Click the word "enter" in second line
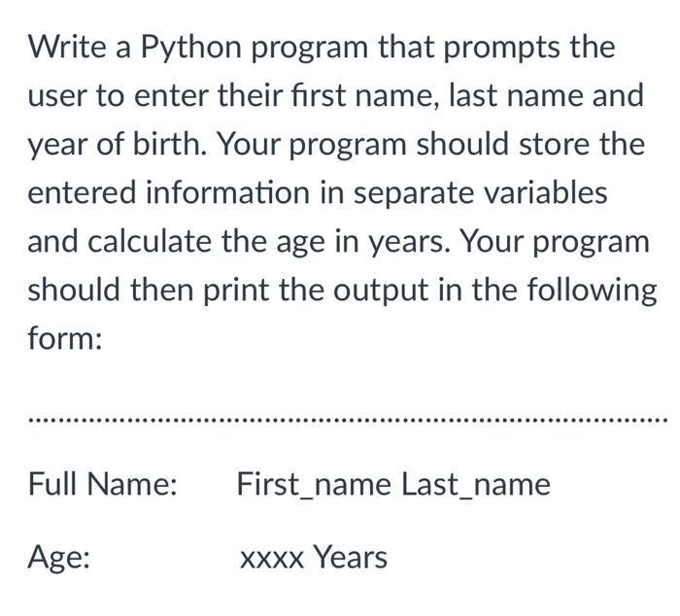 coord(171,96)
